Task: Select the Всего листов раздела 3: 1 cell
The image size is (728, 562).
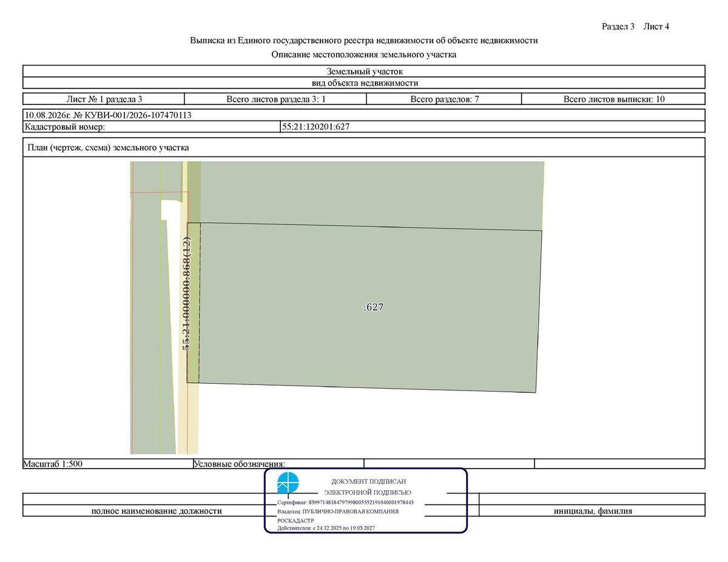Action: (x=276, y=99)
